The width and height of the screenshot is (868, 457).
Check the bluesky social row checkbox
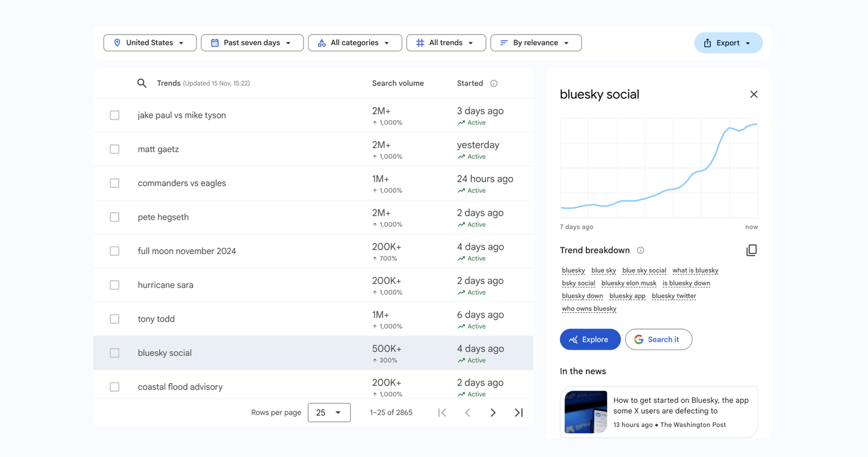click(x=115, y=353)
